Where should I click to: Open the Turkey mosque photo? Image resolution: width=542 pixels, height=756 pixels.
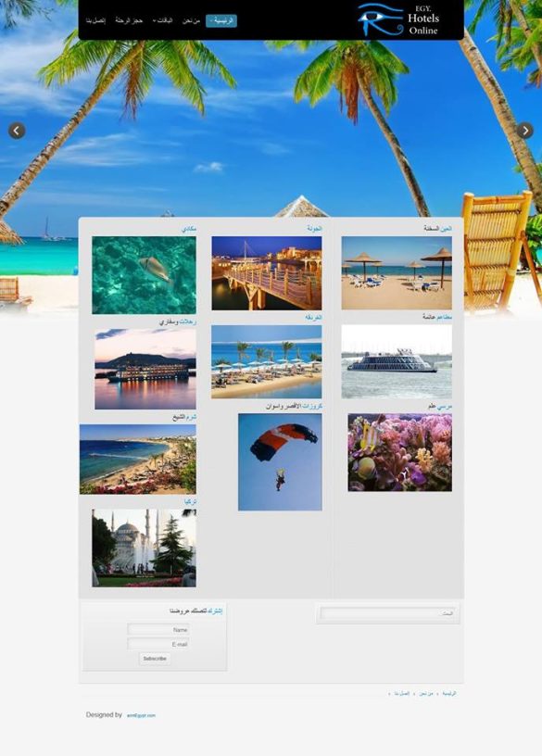click(x=145, y=548)
